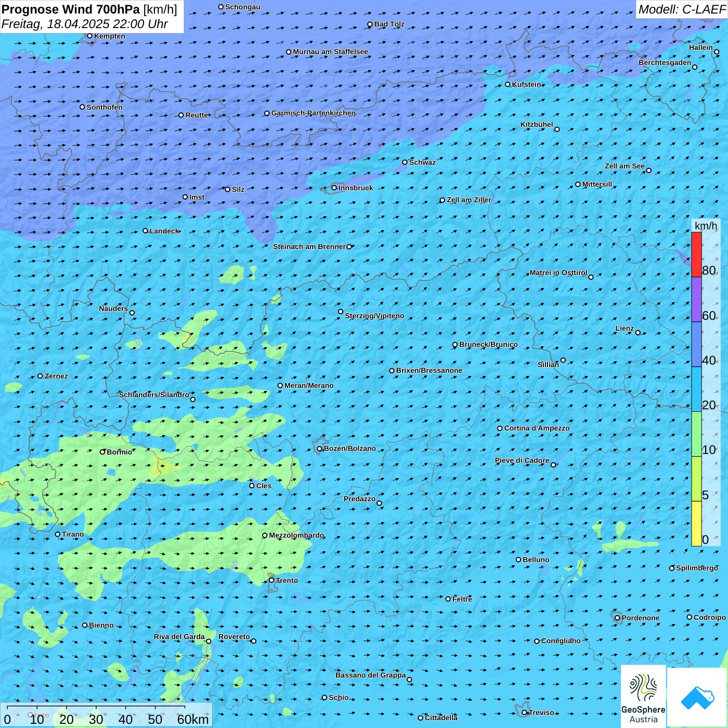728x728 pixels.
Task: Click the 'Sterzing/Vipiteno' label
Action: pos(374,316)
